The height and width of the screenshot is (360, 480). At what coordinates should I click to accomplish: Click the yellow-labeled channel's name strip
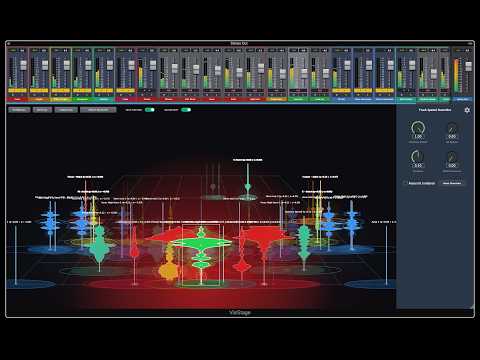coord(61,99)
